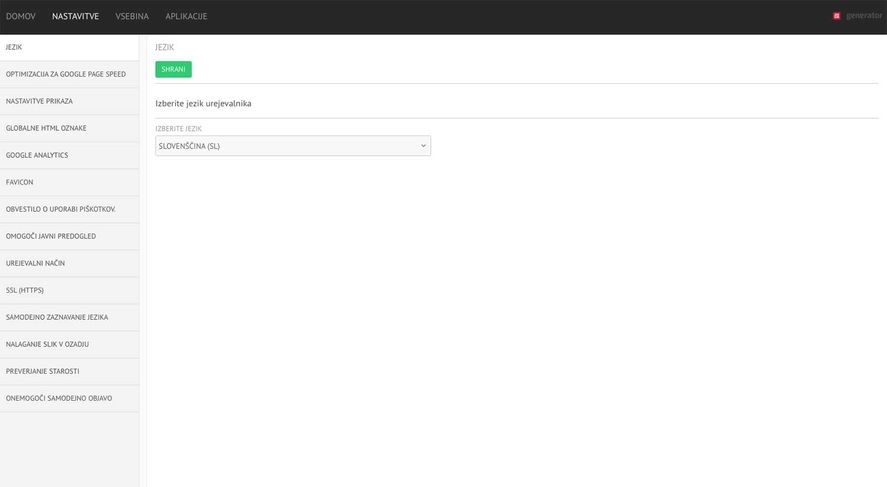
Task: Click the IZBERITE JEZIK field label
Action: point(178,129)
